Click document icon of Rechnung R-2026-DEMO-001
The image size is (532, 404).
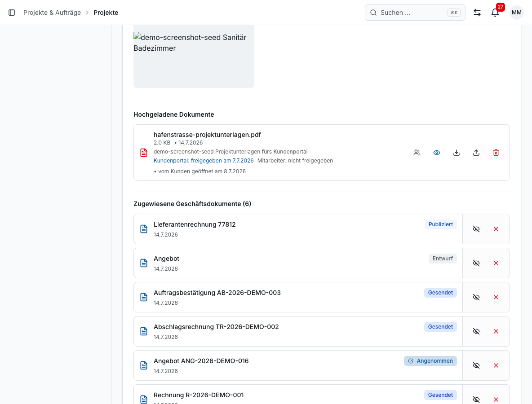144,399
